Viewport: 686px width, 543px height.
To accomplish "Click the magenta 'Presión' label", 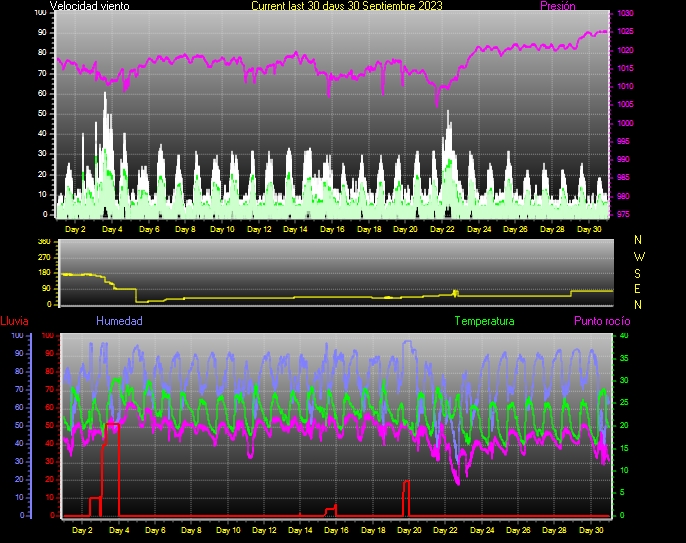I will coord(558,6).
